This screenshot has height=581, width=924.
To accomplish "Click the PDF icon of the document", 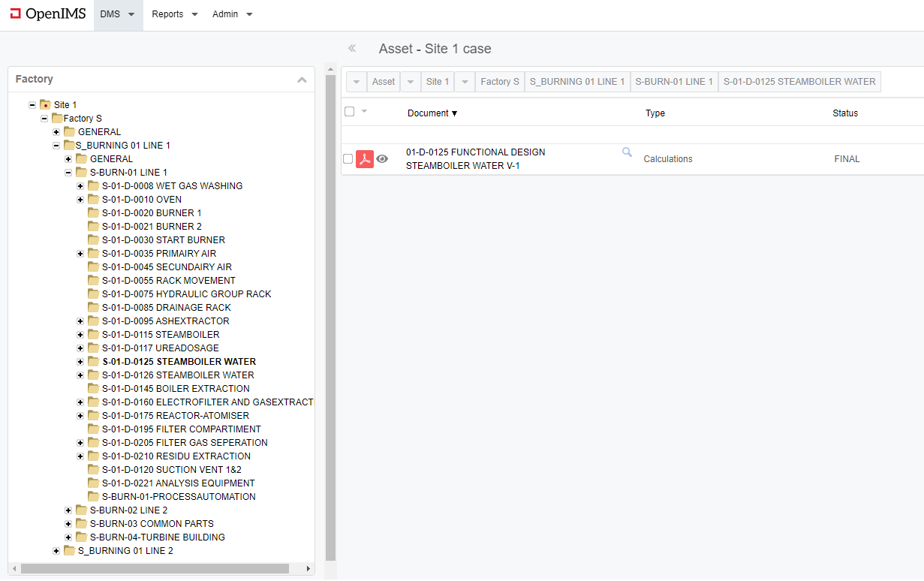I will pos(365,159).
